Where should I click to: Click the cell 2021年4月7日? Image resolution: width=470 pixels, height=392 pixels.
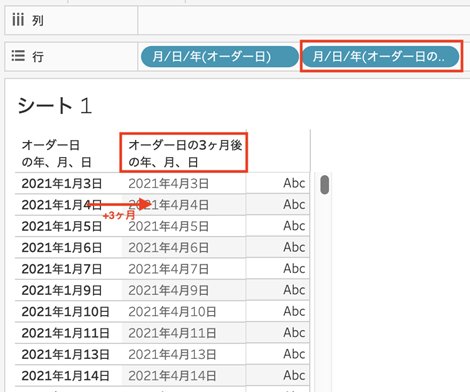168,269
